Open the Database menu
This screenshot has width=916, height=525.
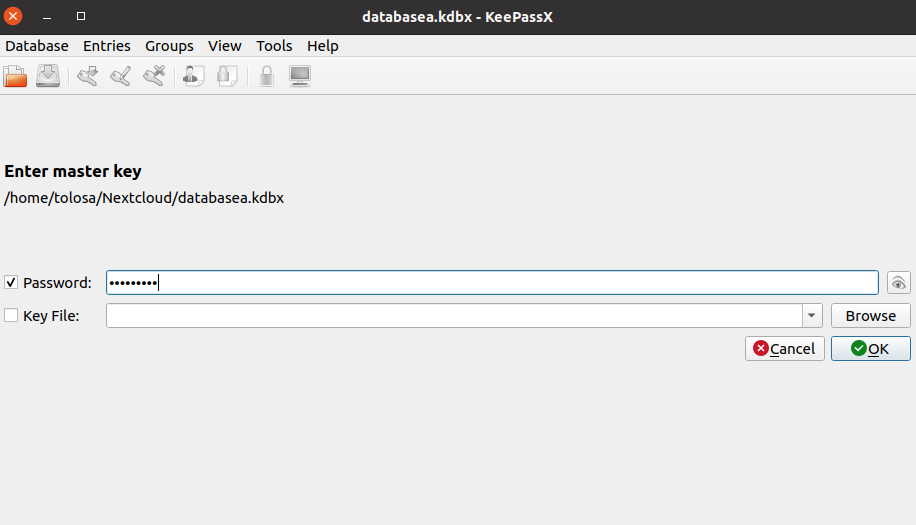click(37, 46)
